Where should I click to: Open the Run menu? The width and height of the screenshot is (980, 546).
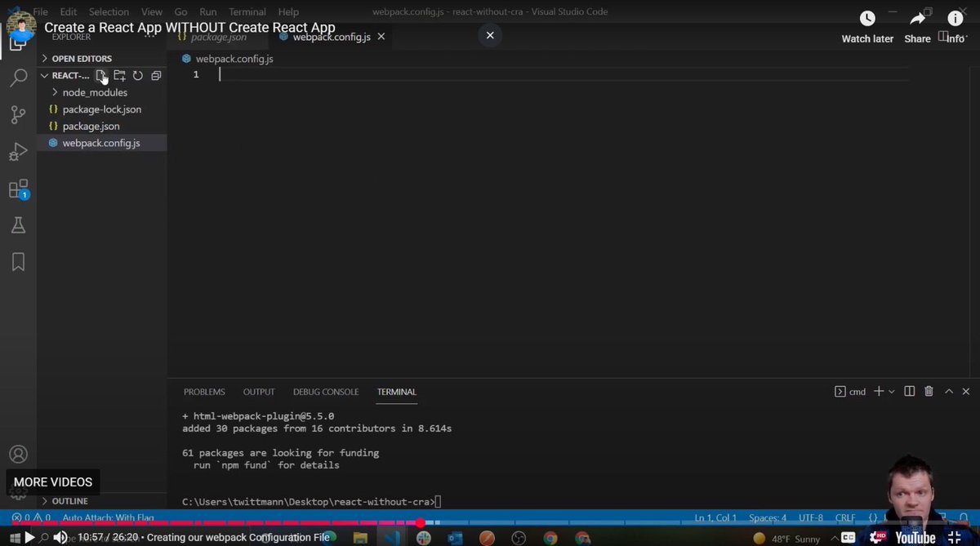click(207, 12)
